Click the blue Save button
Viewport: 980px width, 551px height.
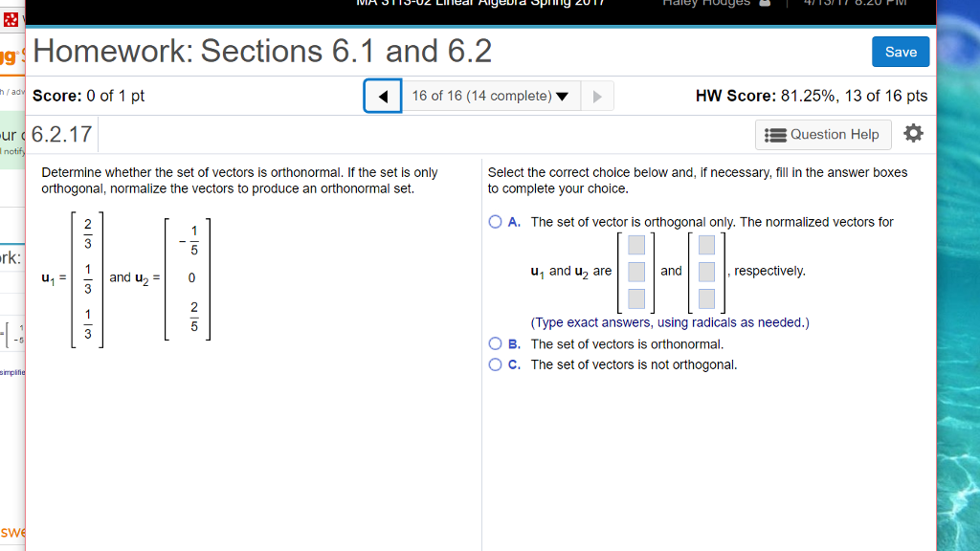tap(900, 52)
